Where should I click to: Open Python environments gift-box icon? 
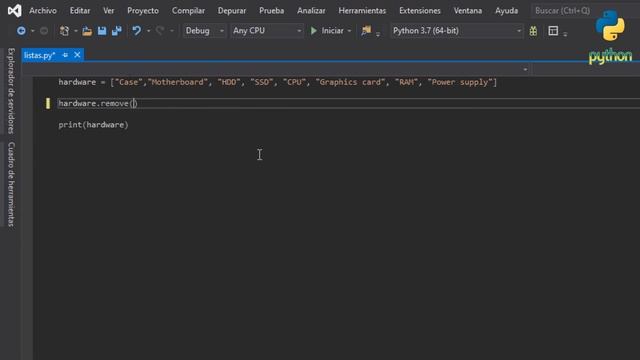533,31
